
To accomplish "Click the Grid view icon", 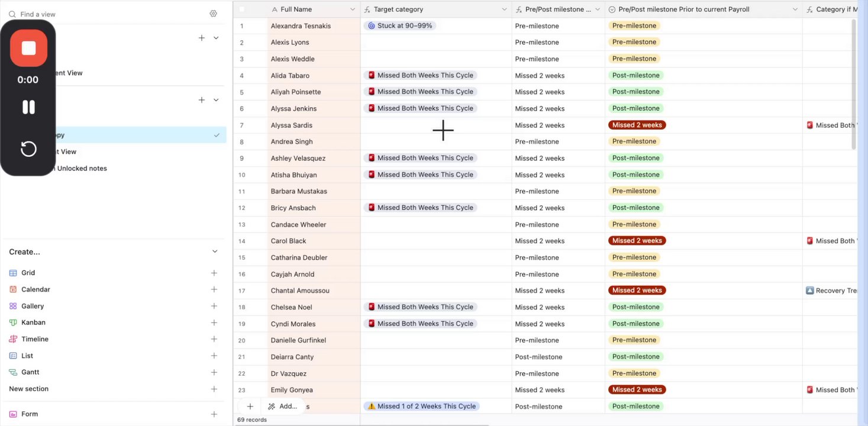I will coord(13,273).
